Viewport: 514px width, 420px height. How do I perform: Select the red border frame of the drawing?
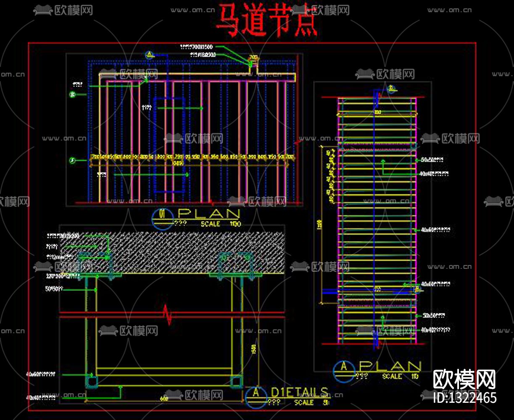tap(29, 210)
